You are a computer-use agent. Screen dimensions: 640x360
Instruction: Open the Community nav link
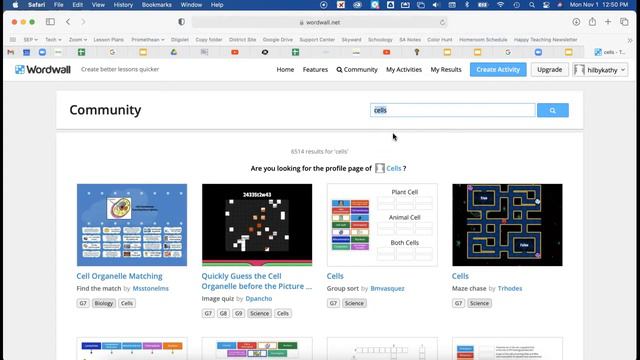click(357, 69)
